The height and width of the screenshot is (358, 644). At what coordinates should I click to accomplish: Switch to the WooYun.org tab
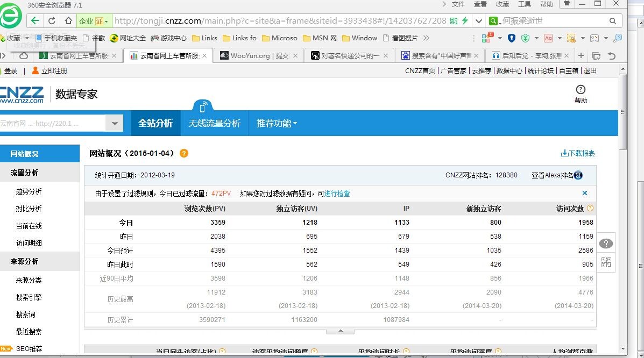click(258, 55)
